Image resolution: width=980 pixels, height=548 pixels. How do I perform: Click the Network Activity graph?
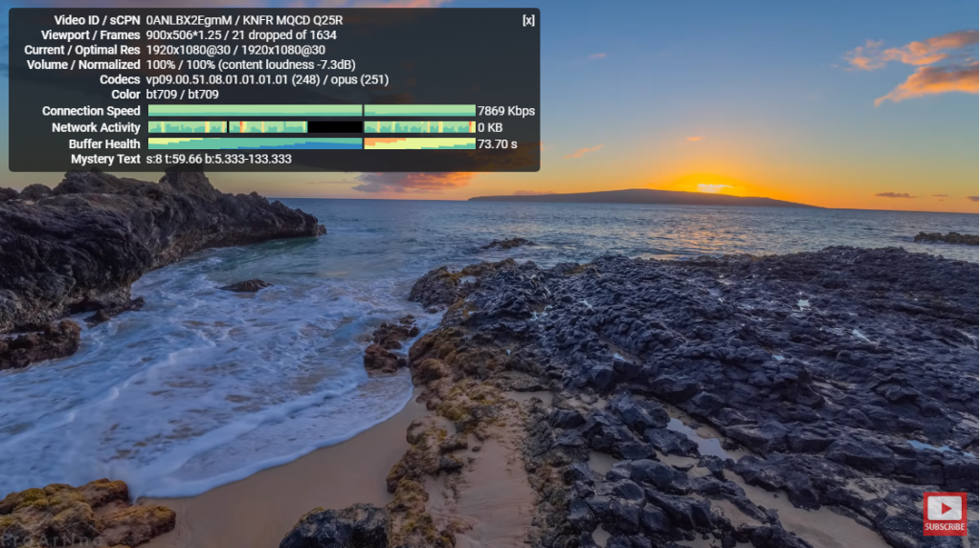click(311, 127)
